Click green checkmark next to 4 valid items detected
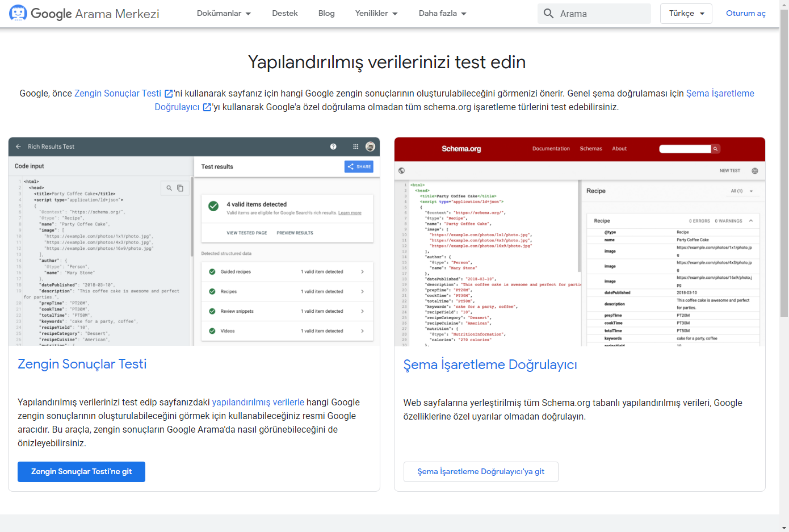This screenshot has width=789, height=532. pyautogui.click(x=213, y=206)
